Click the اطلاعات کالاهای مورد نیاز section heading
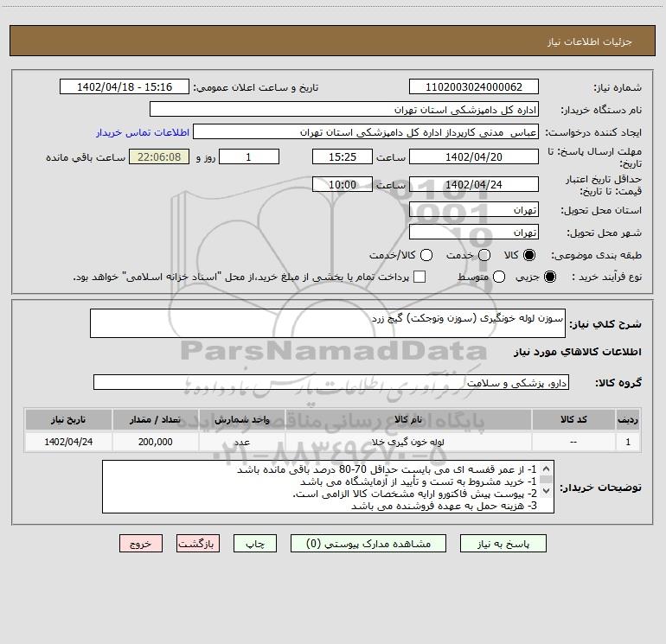 click(577, 353)
